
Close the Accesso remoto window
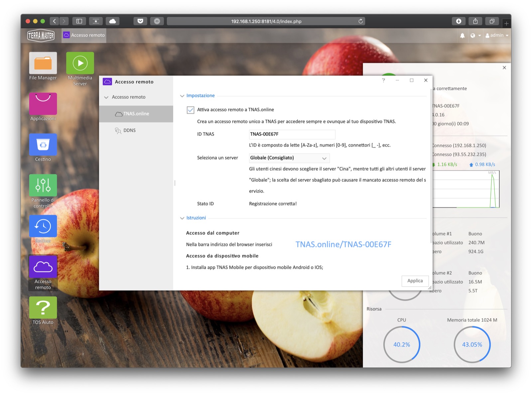tap(426, 80)
